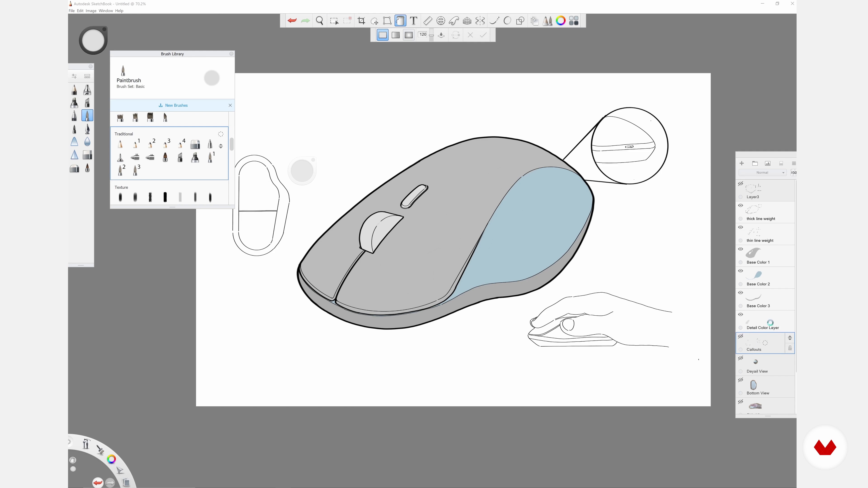Select the Flood Fill bucket tool
Image resolution: width=868 pixels, height=488 pixels.
coord(400,21)
